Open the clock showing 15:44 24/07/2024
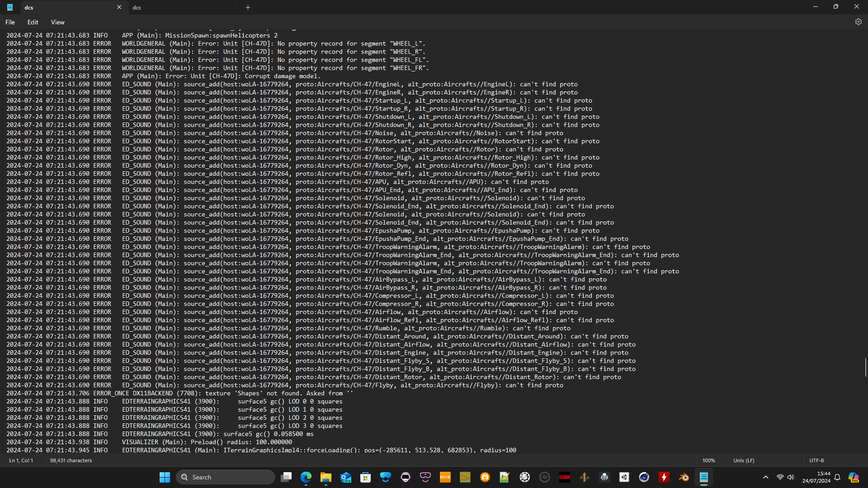 [816, 477]
